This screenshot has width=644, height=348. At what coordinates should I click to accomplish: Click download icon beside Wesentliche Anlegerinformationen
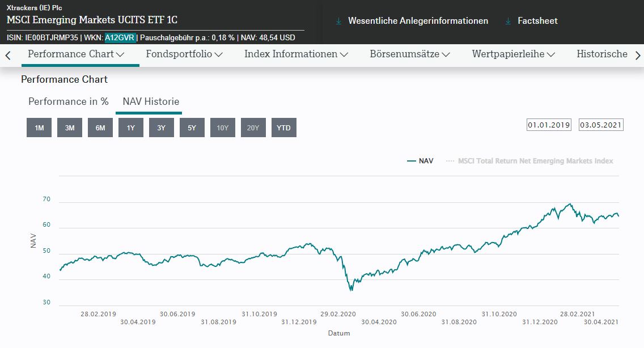(338, 21)
